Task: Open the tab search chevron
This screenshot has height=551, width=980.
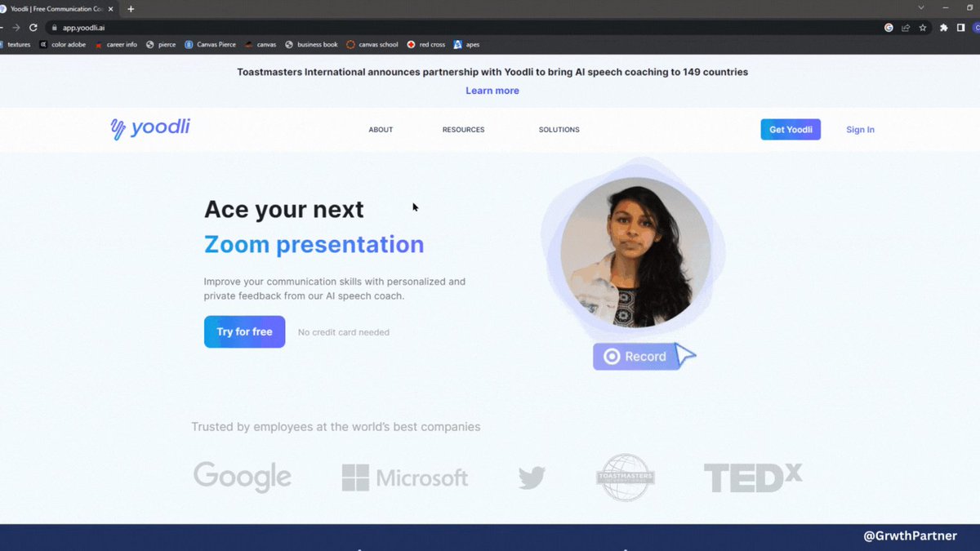Action: [x=921, y=8]
